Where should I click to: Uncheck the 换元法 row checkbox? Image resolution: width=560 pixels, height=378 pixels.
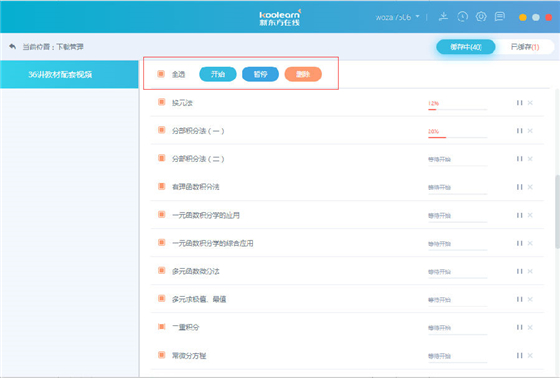pyautogui.click(x=161, y=102)
